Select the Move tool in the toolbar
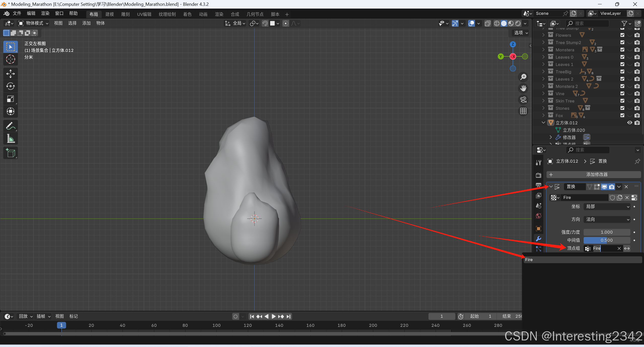 (x=10, y=74)
